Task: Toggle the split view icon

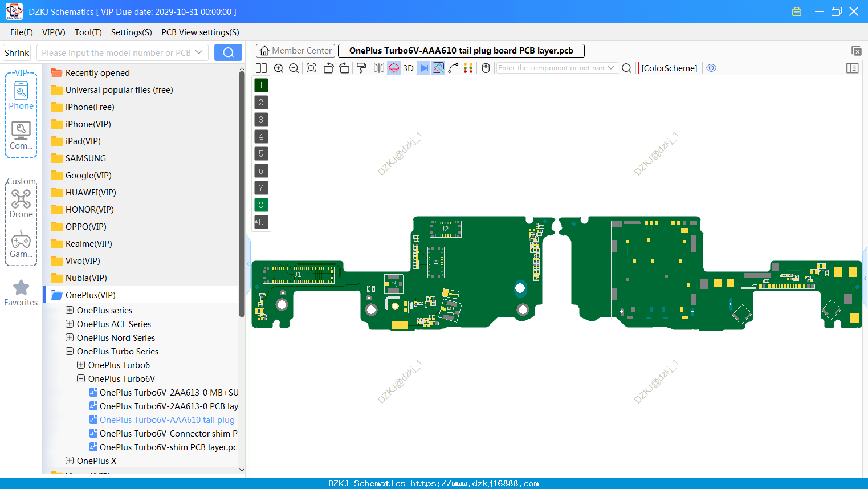Action: (261, 68)
